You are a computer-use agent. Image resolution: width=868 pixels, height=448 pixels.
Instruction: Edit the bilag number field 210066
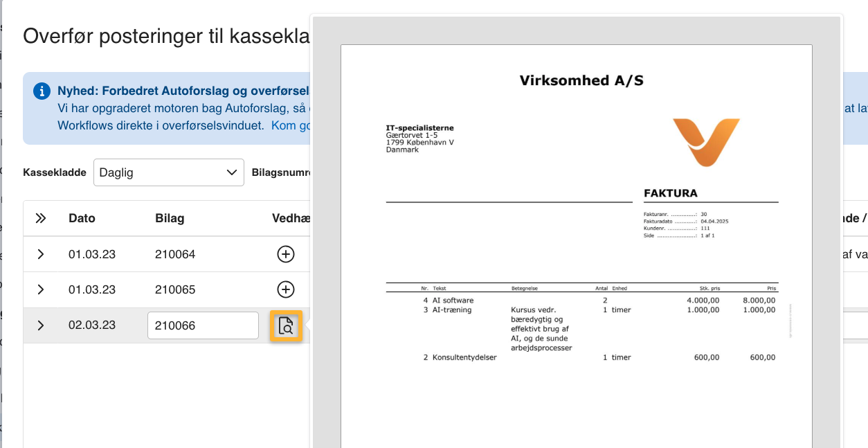pyautogui.click(x=203, y=325)
